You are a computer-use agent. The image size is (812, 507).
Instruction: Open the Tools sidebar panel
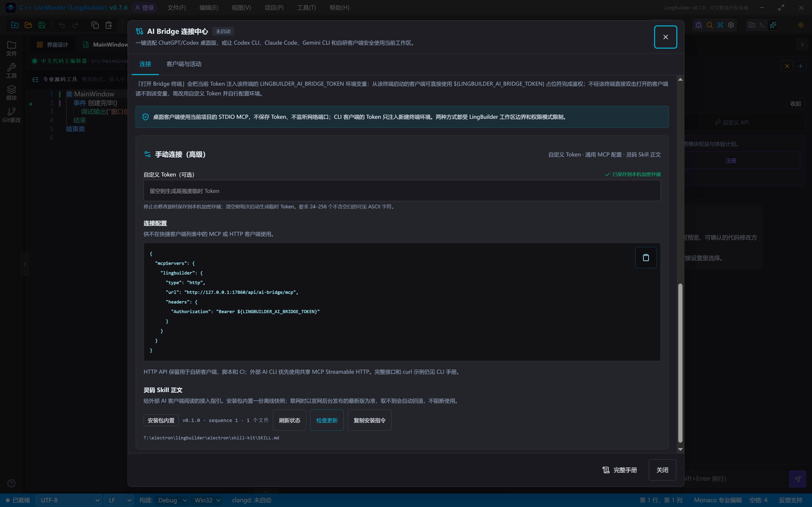11,70
